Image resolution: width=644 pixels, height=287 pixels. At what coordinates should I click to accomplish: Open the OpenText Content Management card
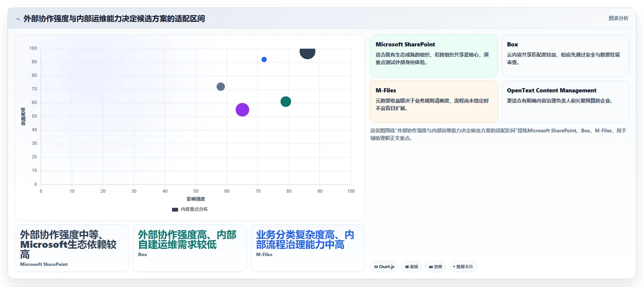[x=565, y=102]
